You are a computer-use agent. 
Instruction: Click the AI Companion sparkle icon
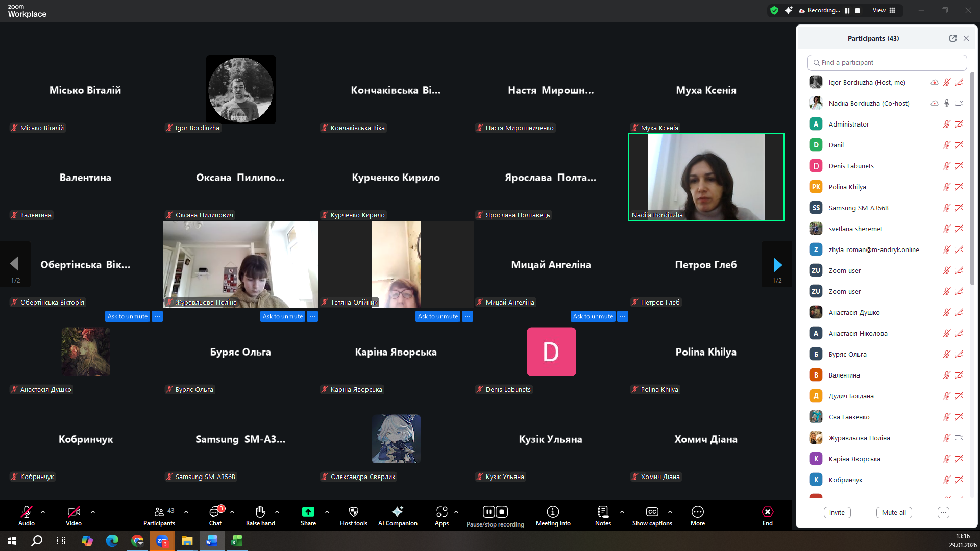[398, 512]
